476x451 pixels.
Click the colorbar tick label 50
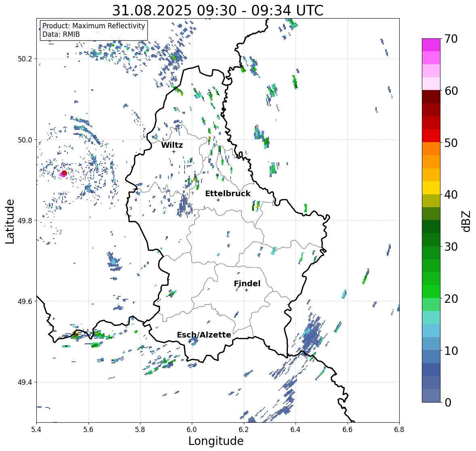451,143
